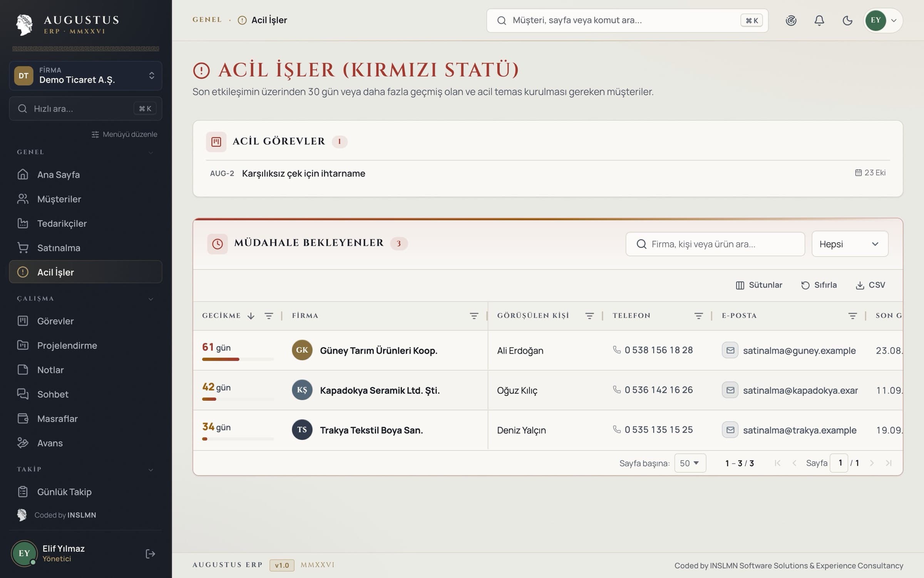The height and width of the screenshot is (578, 924).
Task: Click filter icon on Telefon column
Action: [x=698, y=316]
